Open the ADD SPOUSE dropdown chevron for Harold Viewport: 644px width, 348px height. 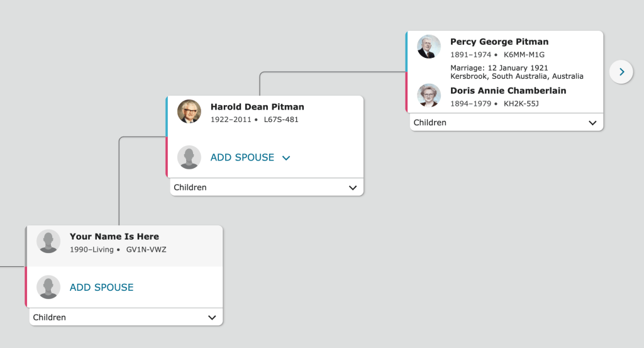[x=286, y=158]
